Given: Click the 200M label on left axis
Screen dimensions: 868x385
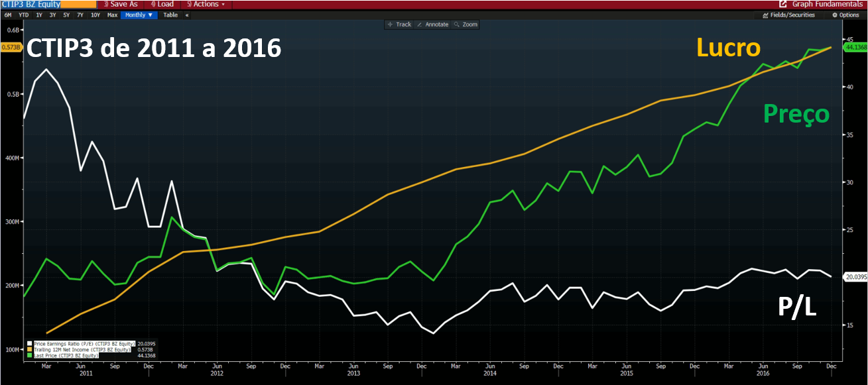Looking at the screenshot, I should tap(13, 285).
